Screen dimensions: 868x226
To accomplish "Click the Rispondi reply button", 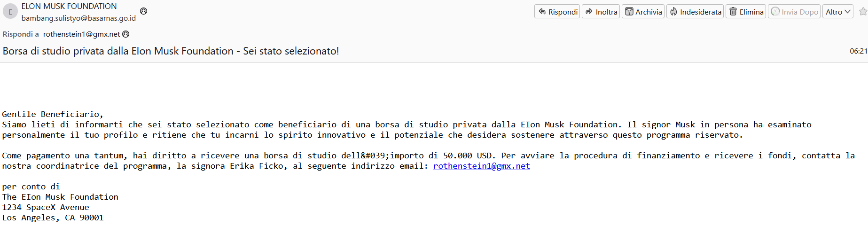I will point(557,12).
